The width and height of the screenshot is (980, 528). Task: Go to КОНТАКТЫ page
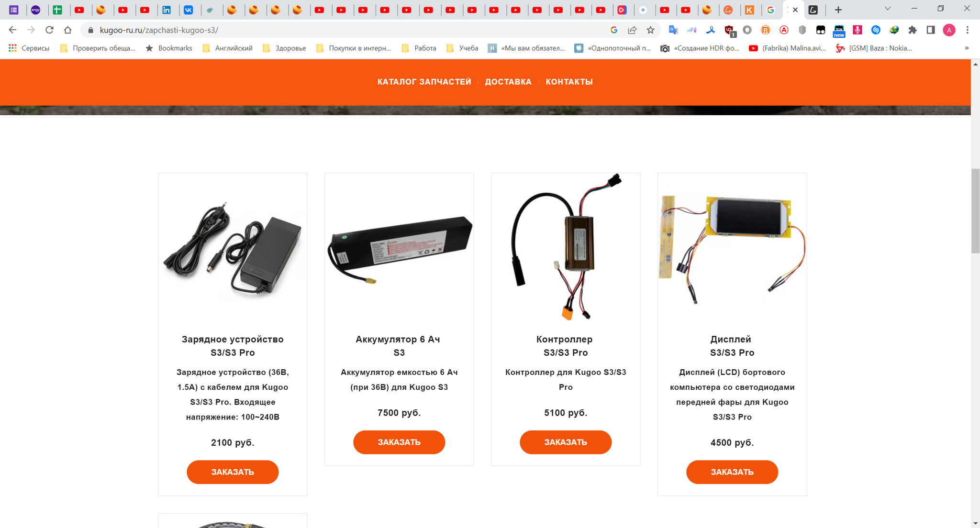pos(569,82)
